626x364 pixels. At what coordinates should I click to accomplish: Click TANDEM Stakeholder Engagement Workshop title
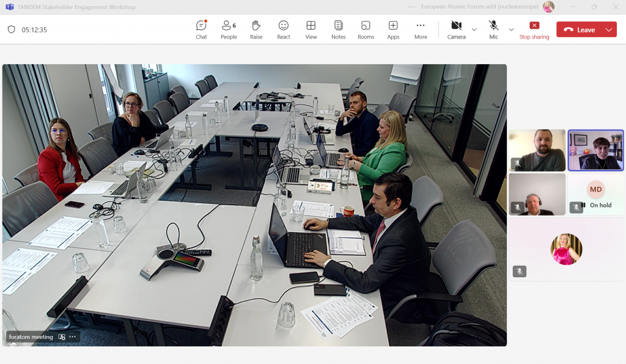76,7
